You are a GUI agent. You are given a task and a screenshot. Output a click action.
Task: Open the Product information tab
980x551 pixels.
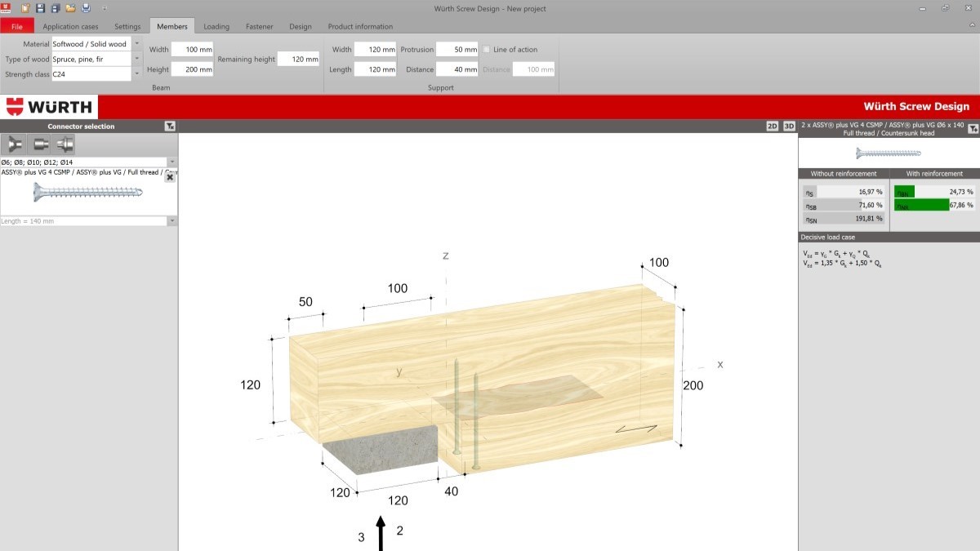[360, 26]
